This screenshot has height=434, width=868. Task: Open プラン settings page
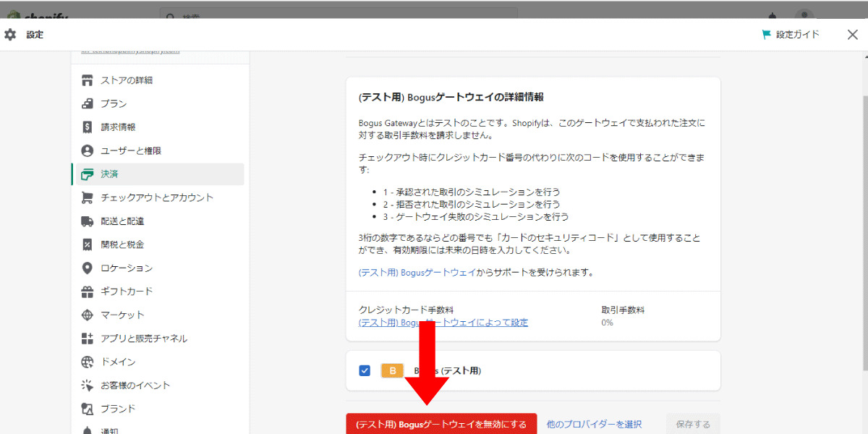pos(114,103)
